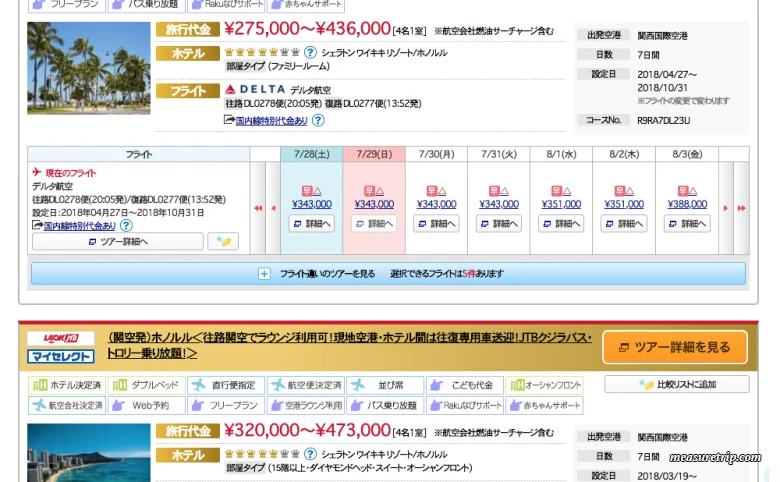Viewport: 780px width, 482px height.
Task: Open ツアー詳細へ button in flight row
Action: coord(118,241)
